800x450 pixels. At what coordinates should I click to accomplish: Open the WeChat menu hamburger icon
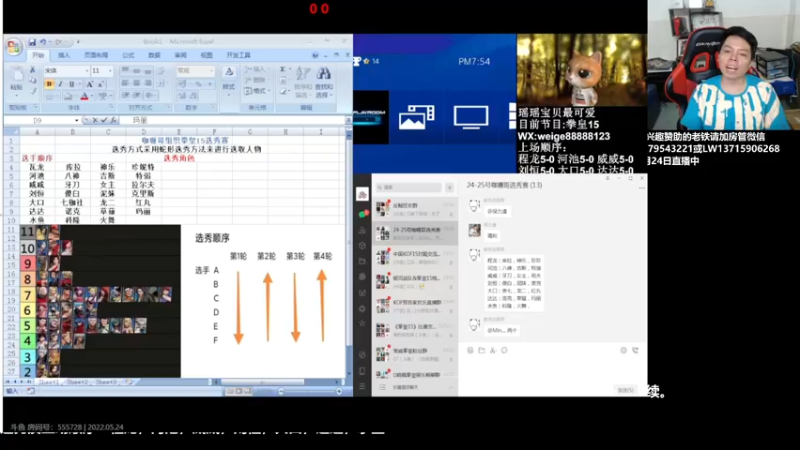(362, 386)
